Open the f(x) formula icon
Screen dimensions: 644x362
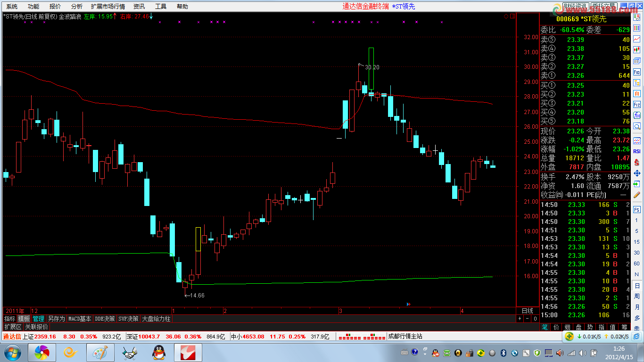pos(637,115)
